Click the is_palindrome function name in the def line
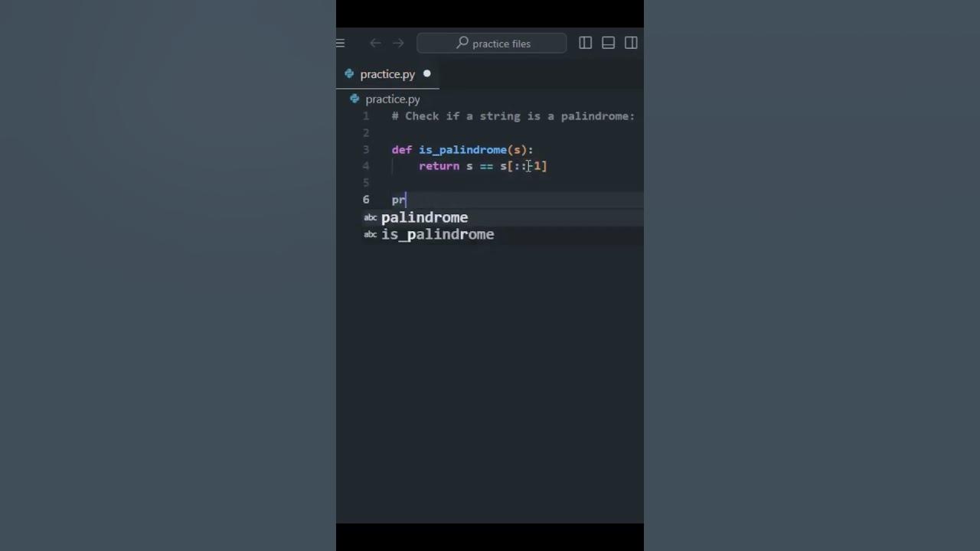 coord(462,150)
